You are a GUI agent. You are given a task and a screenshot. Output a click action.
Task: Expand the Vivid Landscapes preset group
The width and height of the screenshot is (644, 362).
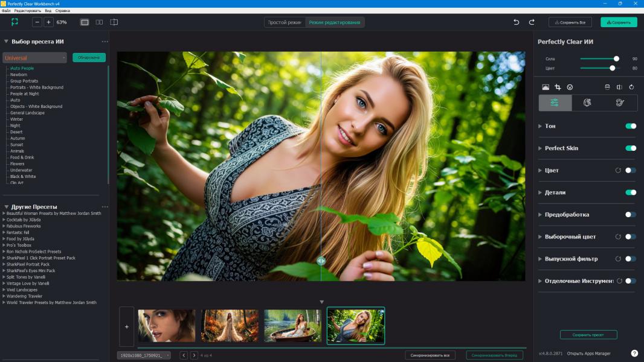click(x=4, y=290)
